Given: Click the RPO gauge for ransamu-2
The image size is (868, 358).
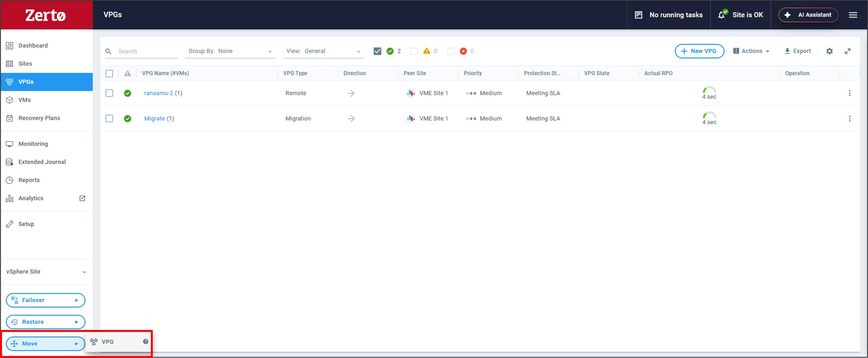Looking at the screenshot, I should click(709, 93).
